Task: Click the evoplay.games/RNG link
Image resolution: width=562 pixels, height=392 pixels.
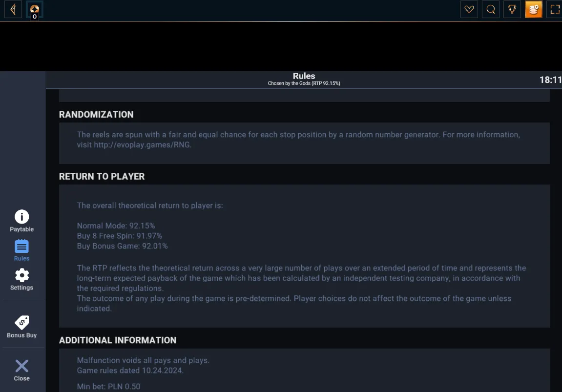Action: click(x=142, y=145)
